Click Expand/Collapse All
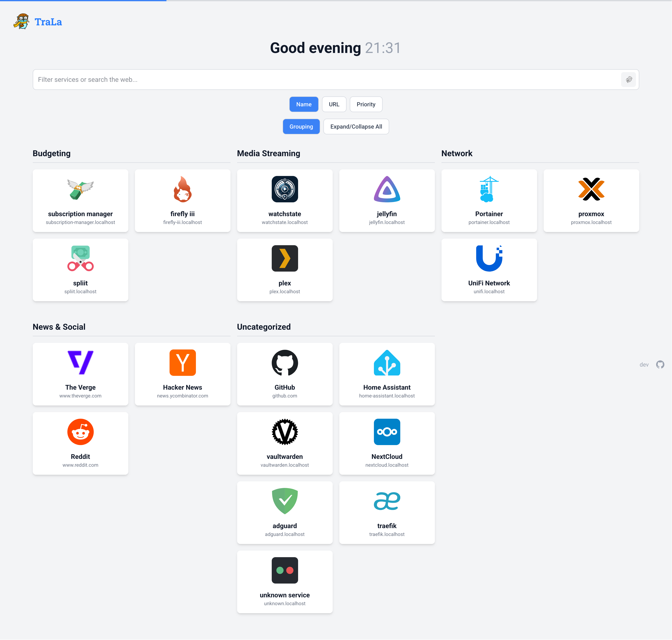Screen dimensions: 672x640 (356, 126)
